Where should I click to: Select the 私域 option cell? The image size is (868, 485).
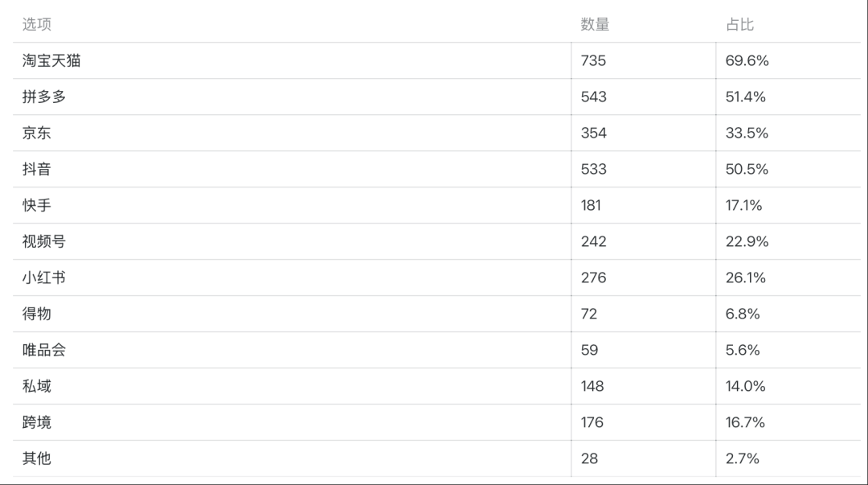(37, 386)
